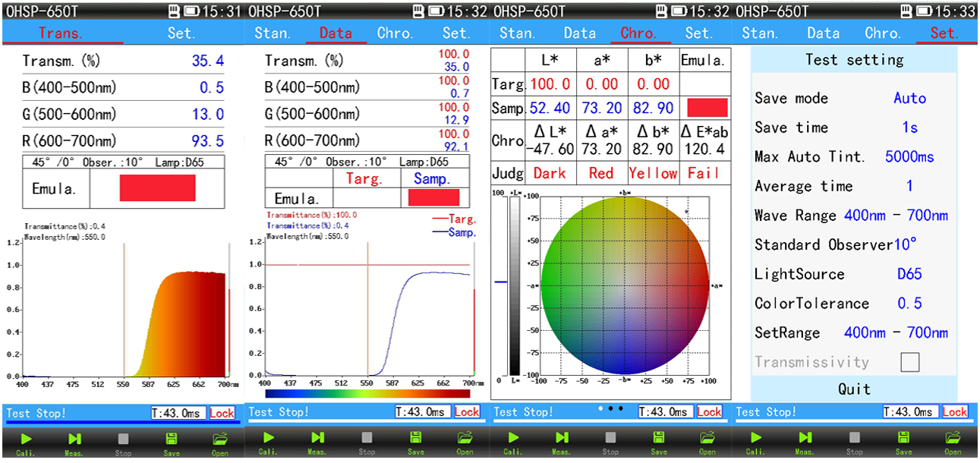Viewport: 980px width, 463px height.
Task: Open files using the Open folder icon on the Trans. screen
Action: pos(220,440)
